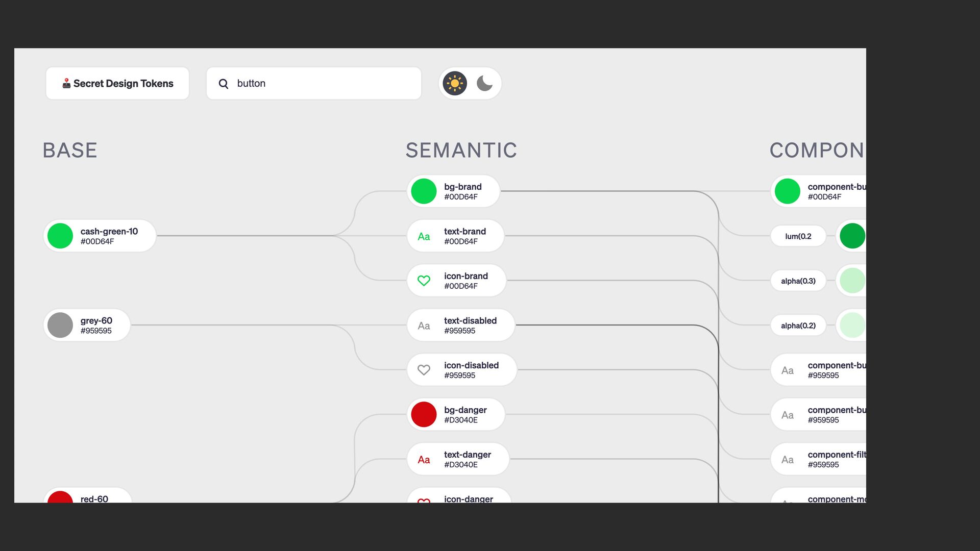Switch to dark mode moon icon
Screen dimensions: 980x551
tap(484, 84)
